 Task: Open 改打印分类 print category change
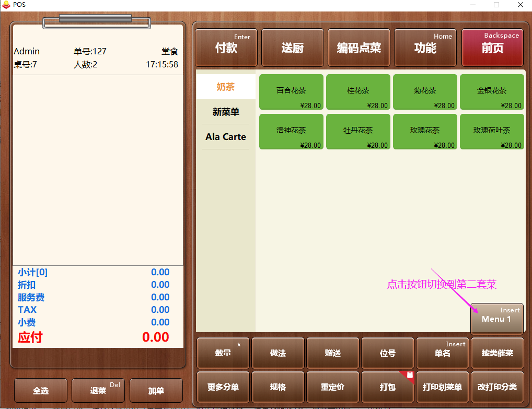click(498, 387)
